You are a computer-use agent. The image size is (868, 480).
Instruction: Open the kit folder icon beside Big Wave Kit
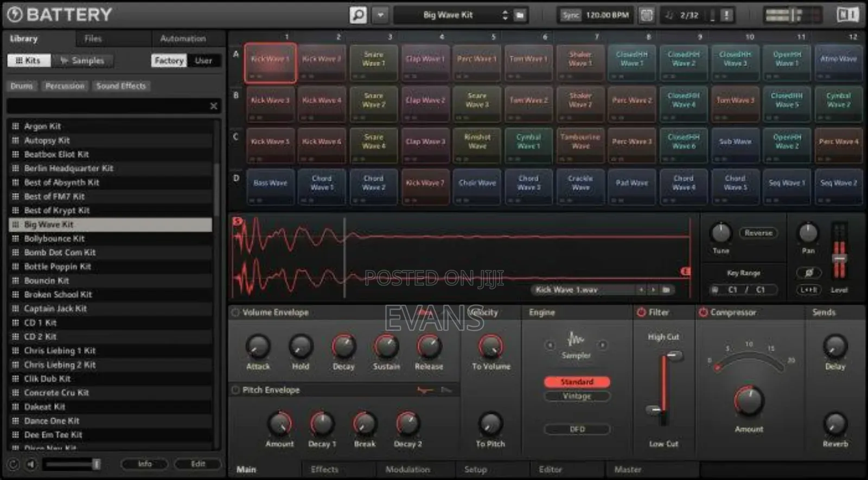520,15
